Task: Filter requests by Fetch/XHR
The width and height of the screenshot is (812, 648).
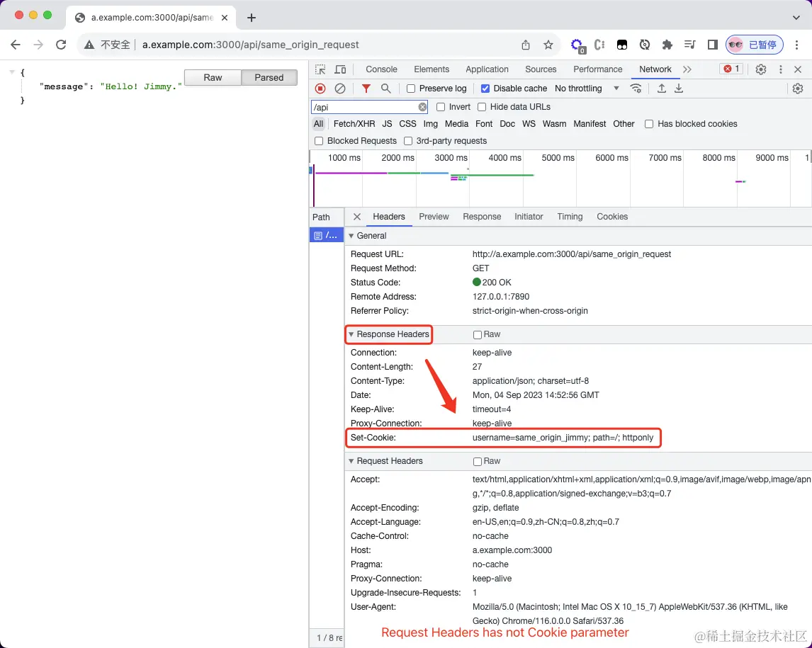Action: pos(354,124)
